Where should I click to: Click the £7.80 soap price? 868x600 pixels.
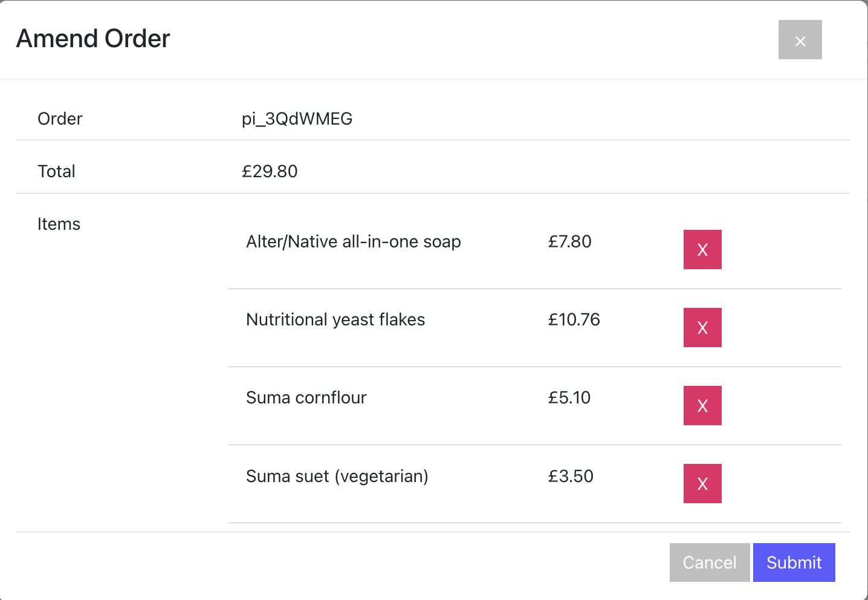click(x=569, y=241)
